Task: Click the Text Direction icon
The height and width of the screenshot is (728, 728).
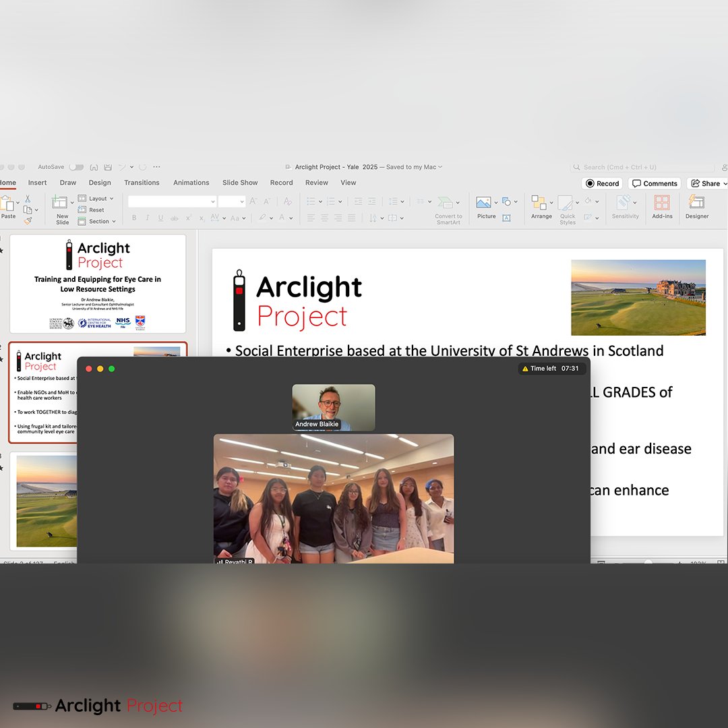Action: 373,218
